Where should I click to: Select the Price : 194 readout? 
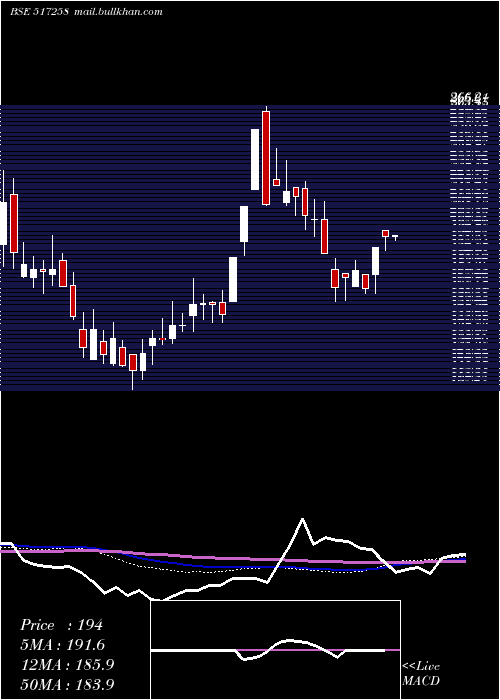click(x=62, y=625)
